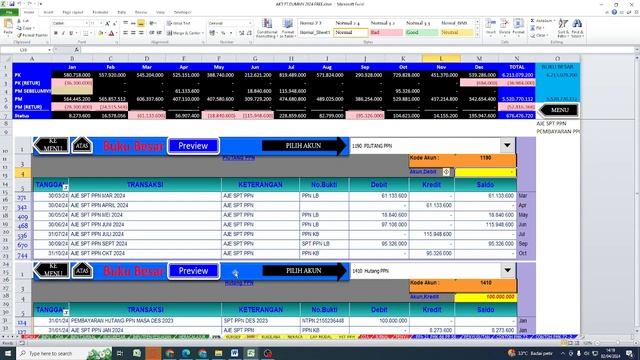
Task: Click column L header
Action: 441,59
